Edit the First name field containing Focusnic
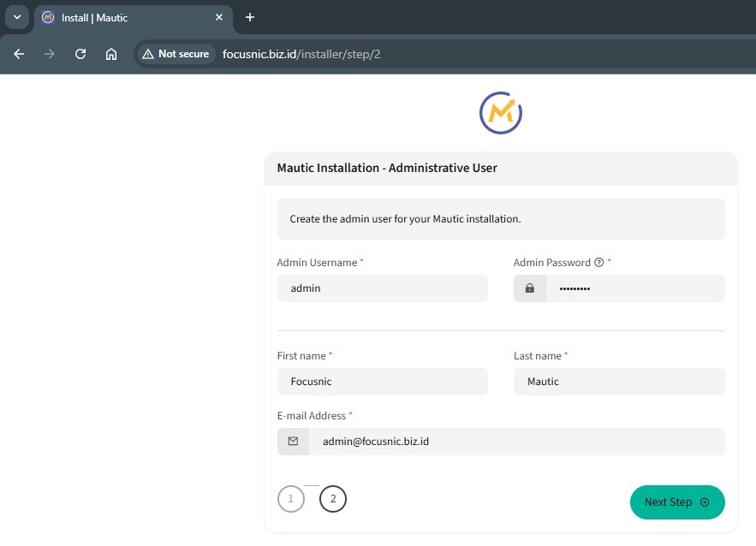Viewport: 756px width, 546px height. point(382,382)
